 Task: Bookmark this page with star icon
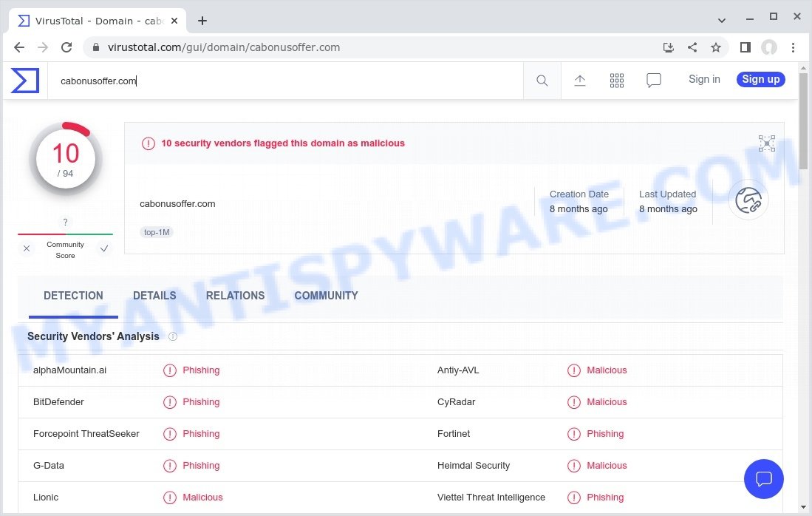[x=716, y=47]
